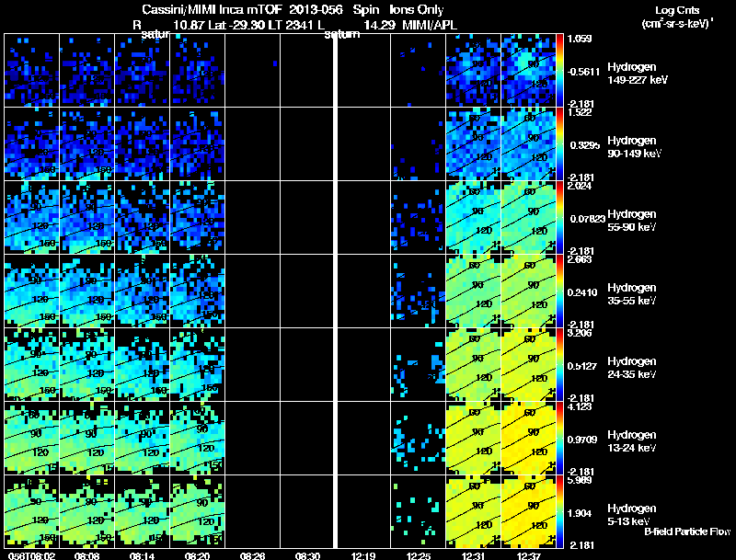Viewport: 736px width, 560px height.
Task: Click the '12:19' time axis label
Action: [x=362, y=555]
